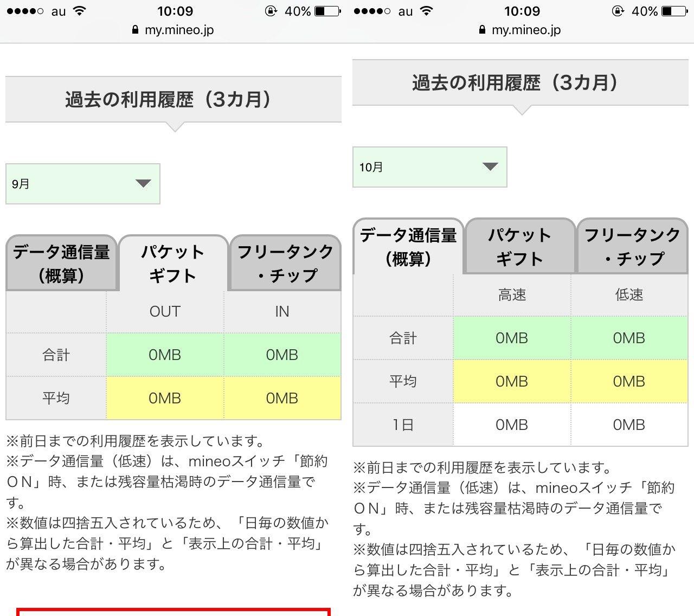The height and width of the screenshot is (616, 694).
Task: Click the 低速 column header
Action: pos(629,295)
